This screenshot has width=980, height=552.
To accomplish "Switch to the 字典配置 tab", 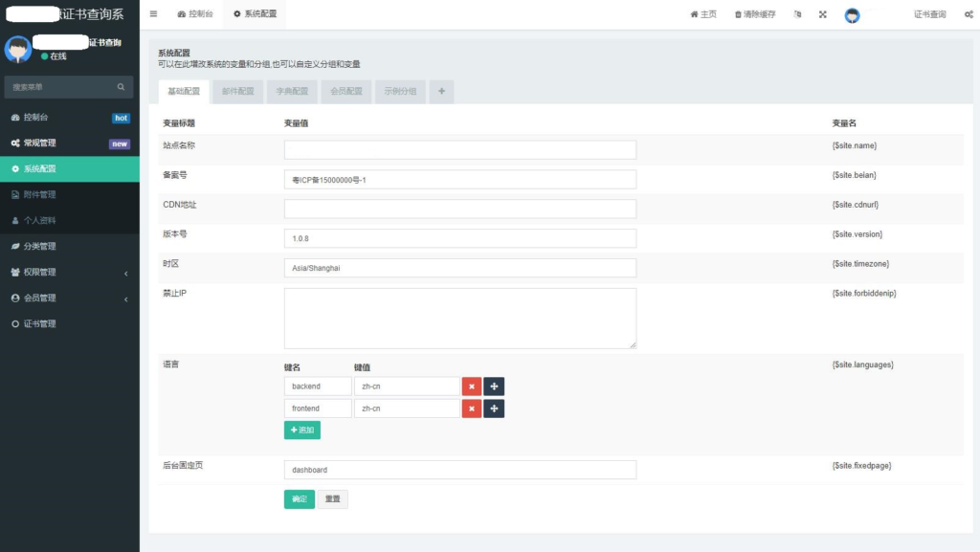I will [290, 91].
